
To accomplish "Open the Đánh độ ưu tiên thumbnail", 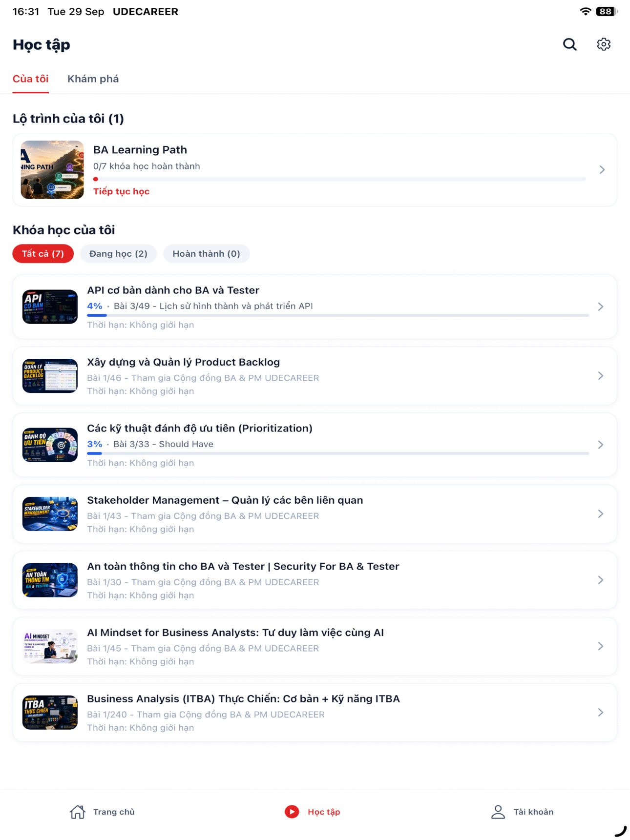I will [x=50, y=445].
